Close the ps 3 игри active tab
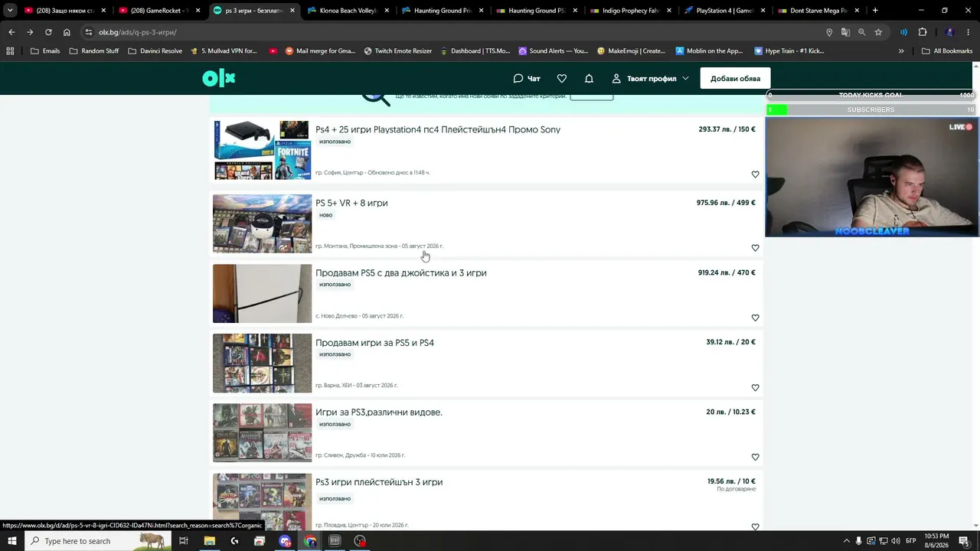The image size is (980, 551). 292,11
